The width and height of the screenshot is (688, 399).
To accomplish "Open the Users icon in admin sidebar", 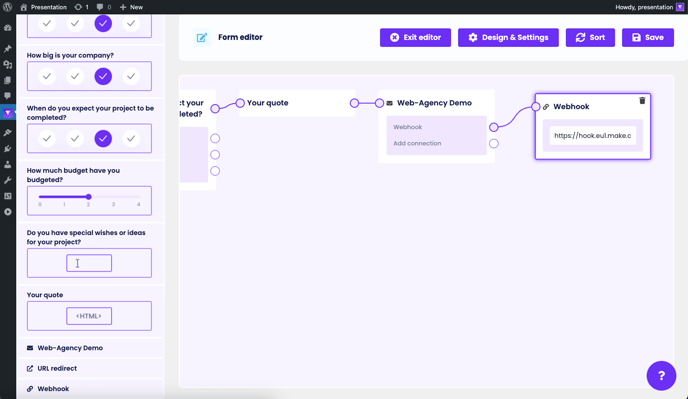I will 7,165.
